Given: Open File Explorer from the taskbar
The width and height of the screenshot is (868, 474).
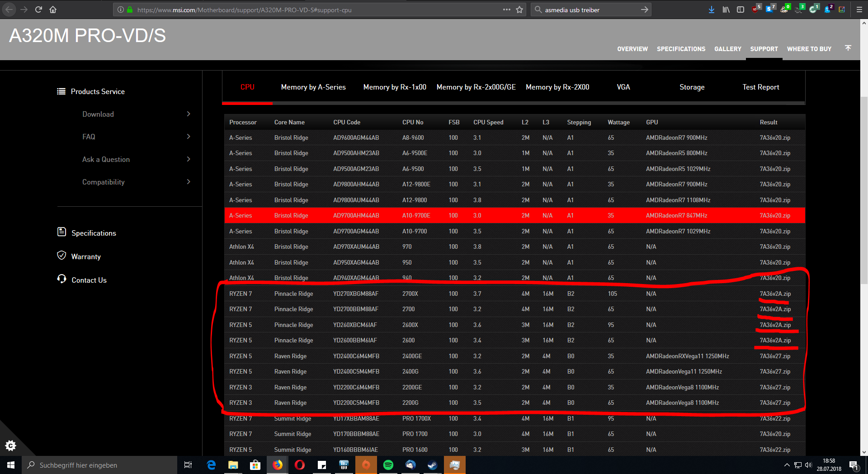Looking at the screenshot, I should 233,465.
